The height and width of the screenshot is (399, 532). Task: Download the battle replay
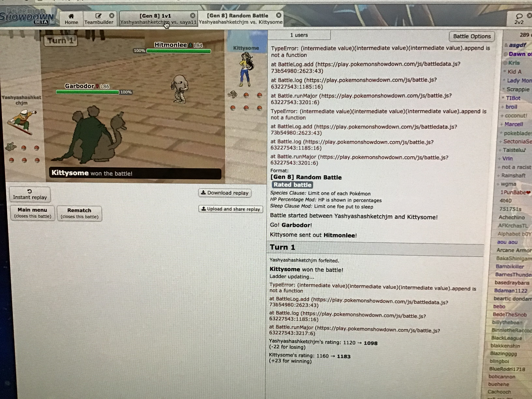[x=225, y=193]
